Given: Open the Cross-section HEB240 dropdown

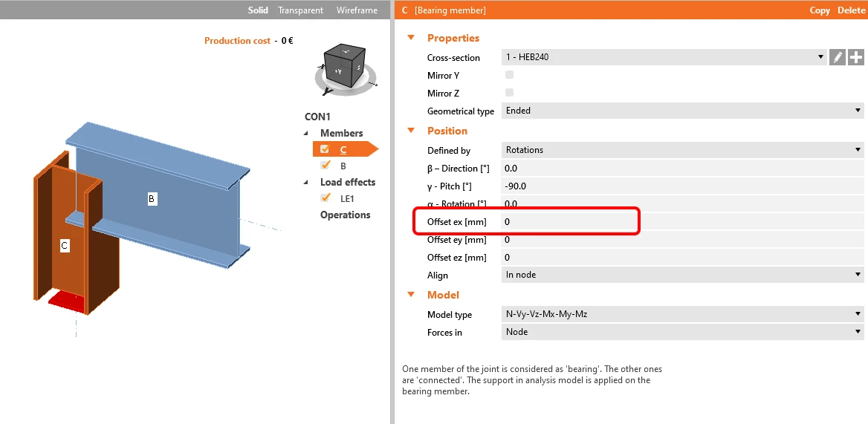Looking at the screenshot, I should (664, 57).
